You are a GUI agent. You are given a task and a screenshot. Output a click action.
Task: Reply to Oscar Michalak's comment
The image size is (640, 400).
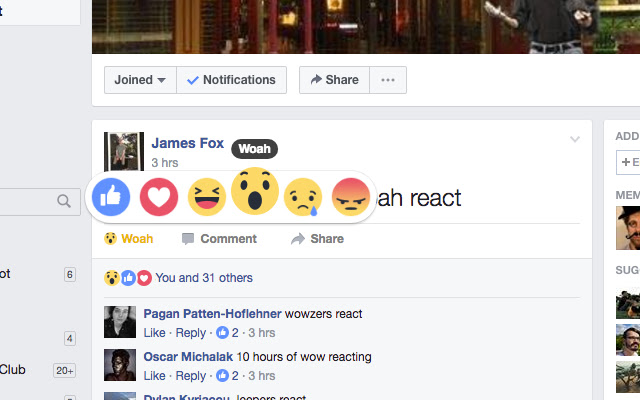[x=191, y=376]
